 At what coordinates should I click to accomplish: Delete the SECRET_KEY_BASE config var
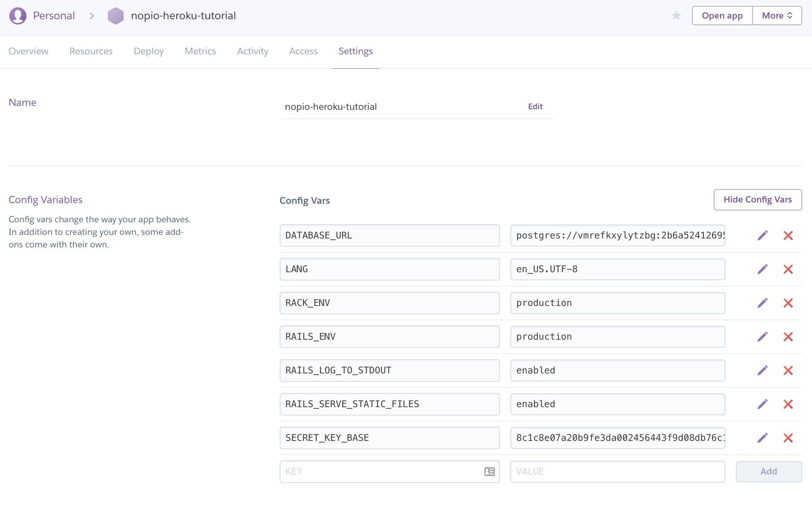788,438
